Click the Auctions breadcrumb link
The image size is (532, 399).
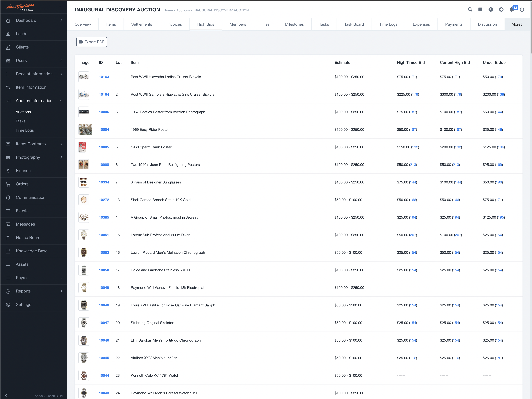[x=183, y=10]
